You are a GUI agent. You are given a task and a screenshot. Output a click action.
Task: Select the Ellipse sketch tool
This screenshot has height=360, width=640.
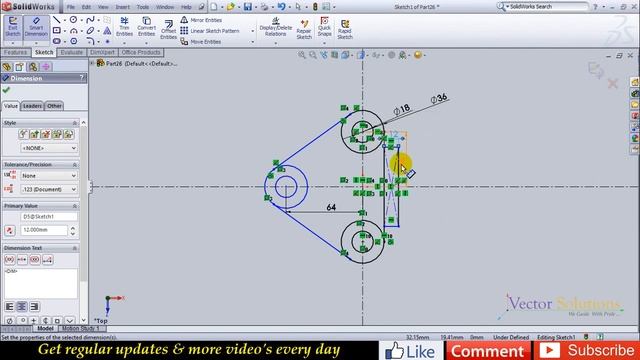(90, 31)
